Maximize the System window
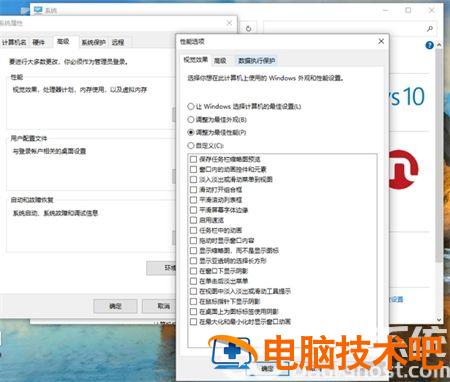450x382 pixels. 408,10
